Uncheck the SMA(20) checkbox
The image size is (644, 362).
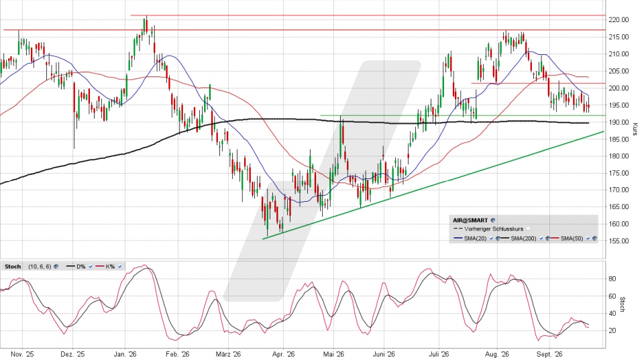coord(491,239)
